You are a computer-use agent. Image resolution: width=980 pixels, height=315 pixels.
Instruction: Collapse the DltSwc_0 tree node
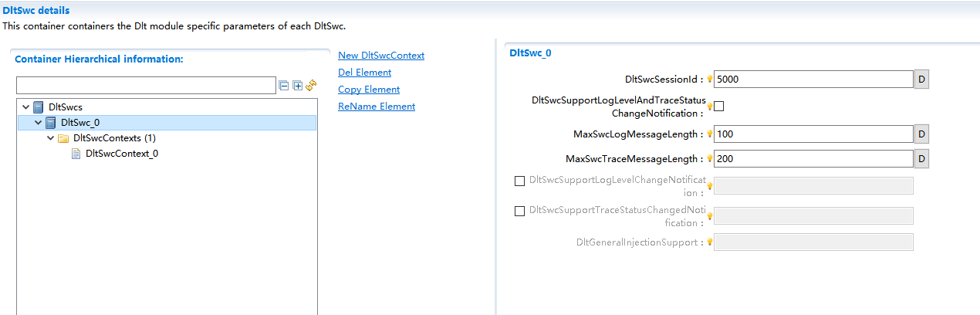39,123
